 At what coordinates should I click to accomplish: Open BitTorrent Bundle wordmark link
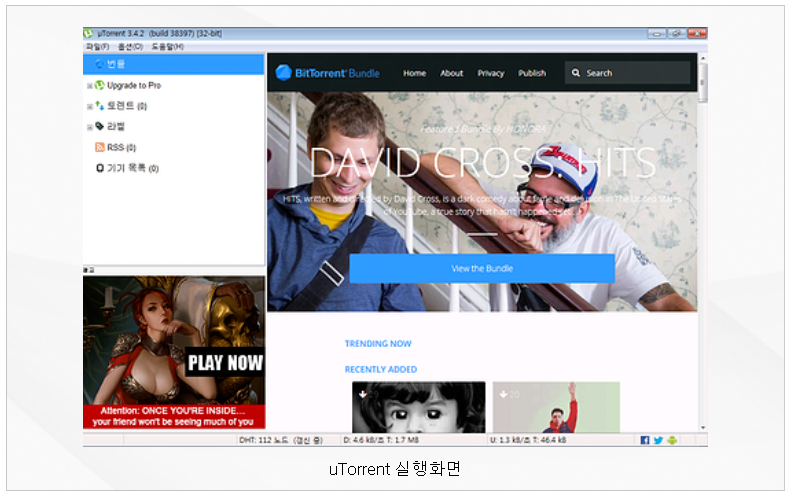tap(337, 73)
